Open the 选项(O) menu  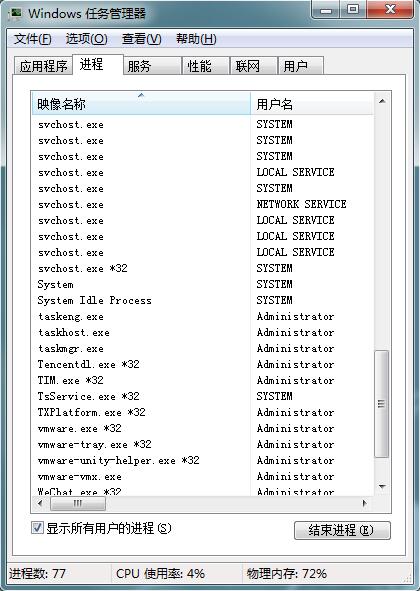coord(86,39)
